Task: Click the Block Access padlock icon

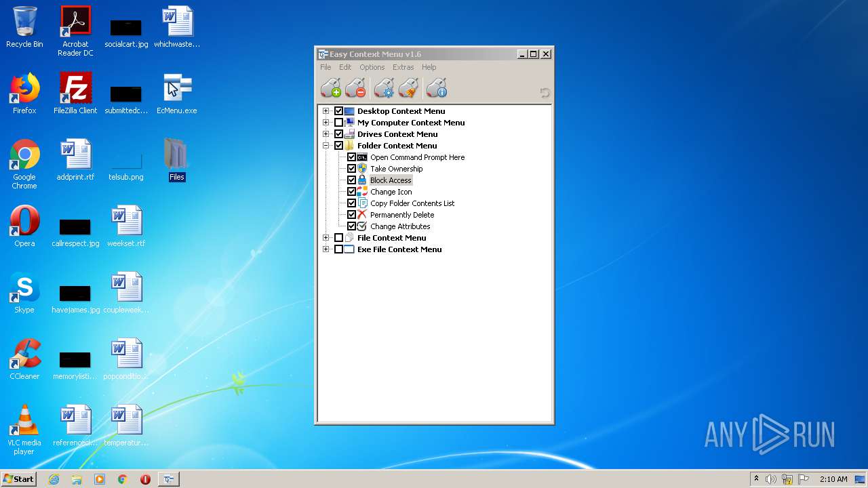Action: pyautogui.click(x=362, y=180)
